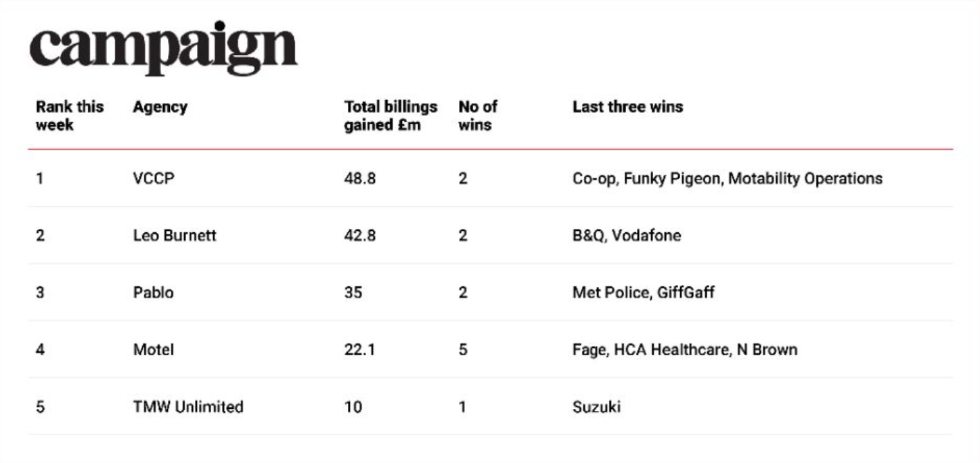This screenshot has height=463, width=980.
Task: Click the 5 wins count for Motel
Action: pos(463,349)
